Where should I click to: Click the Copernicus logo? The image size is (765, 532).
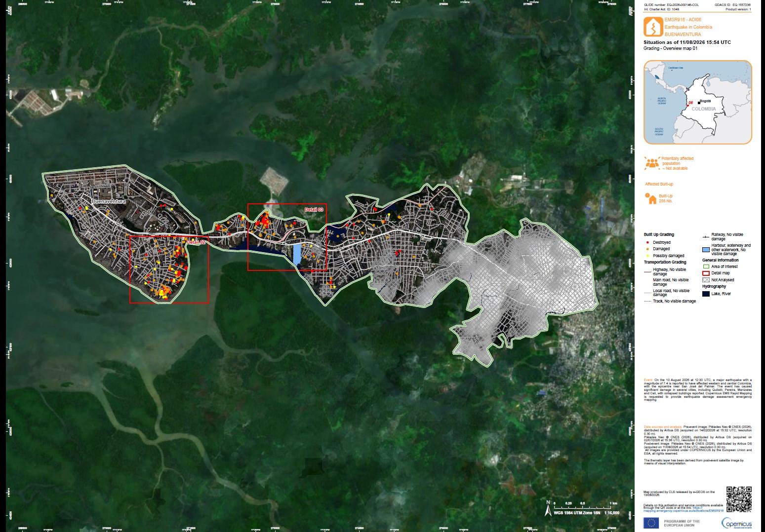[x=736, y=523]
